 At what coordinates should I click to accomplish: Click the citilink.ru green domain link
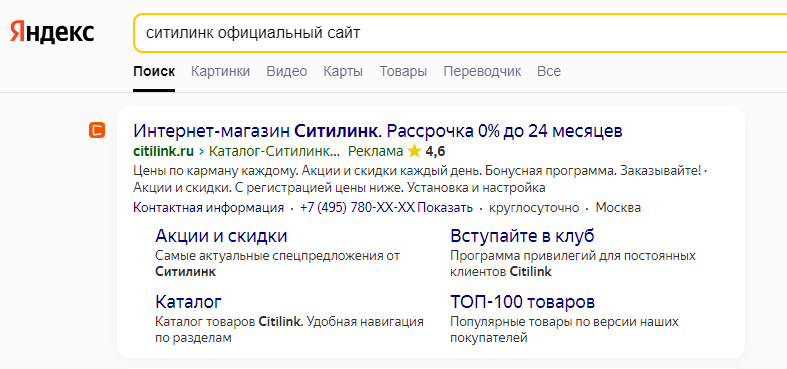click(164, 151)
